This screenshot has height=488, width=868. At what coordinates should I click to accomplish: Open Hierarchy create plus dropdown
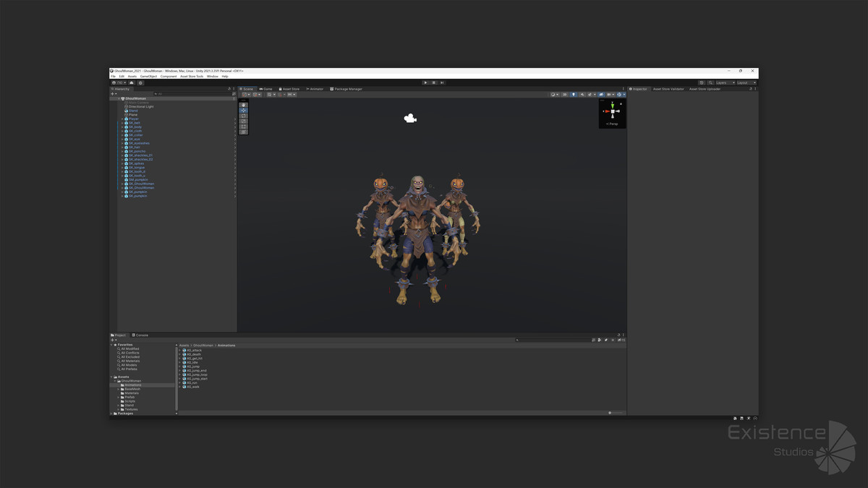tap(114, 94)
